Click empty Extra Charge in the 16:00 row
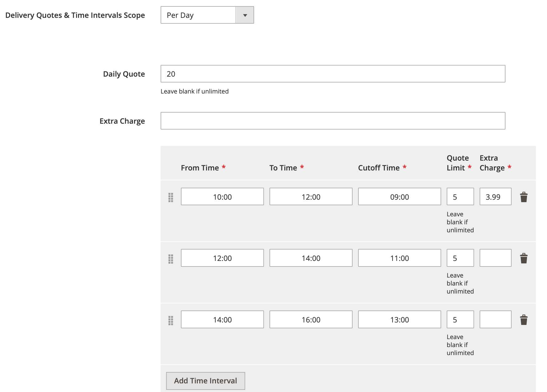Viewport: 547px width, 392px height. [x=496, y=319]
